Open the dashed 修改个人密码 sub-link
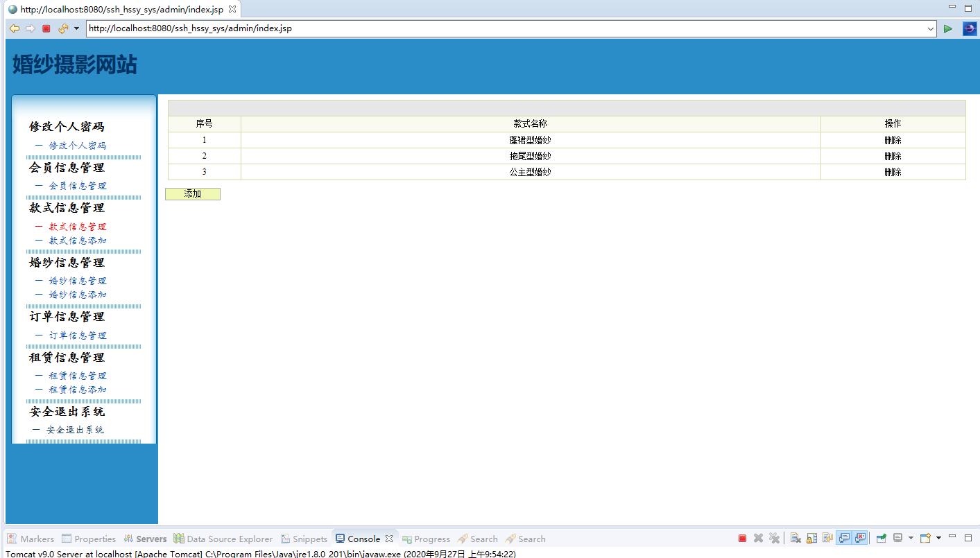The width and height of the screenshot is (980, 558). click(x=78, y=146)
